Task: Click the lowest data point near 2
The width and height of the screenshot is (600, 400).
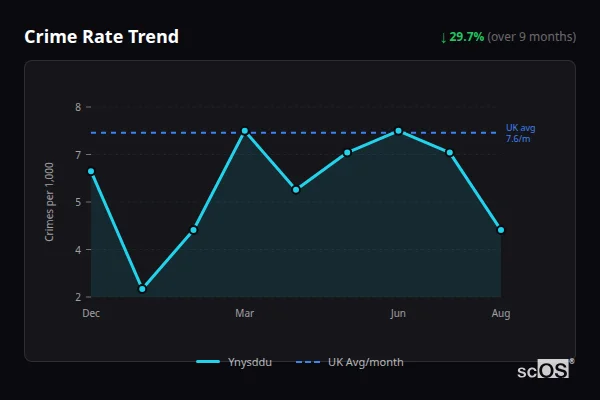Action: coord(142,289)
